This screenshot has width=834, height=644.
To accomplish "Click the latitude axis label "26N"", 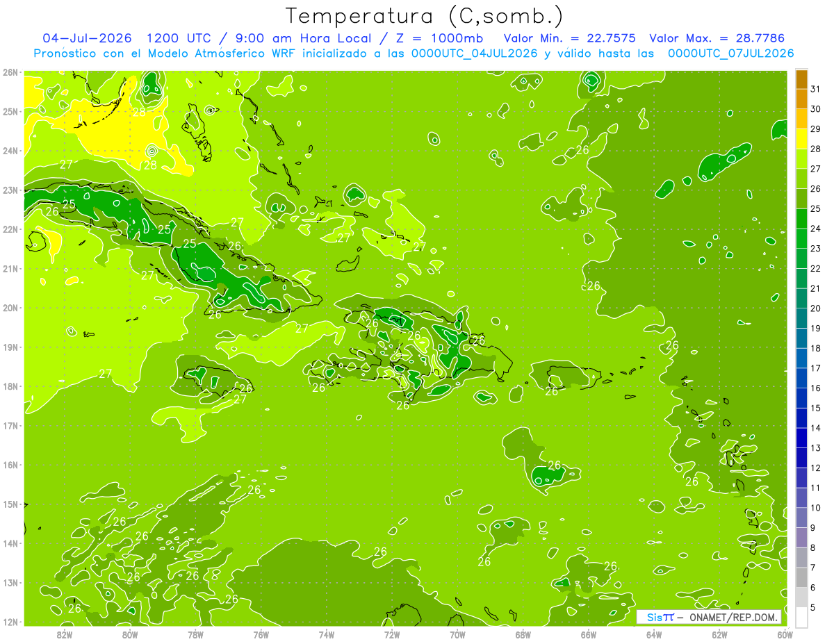I will tap(10, 72).
